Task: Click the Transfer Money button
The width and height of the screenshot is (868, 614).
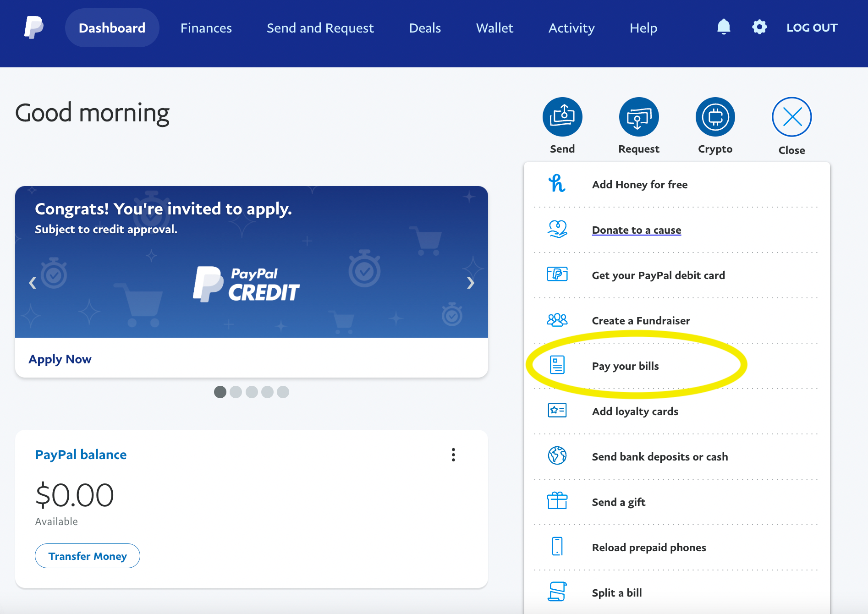Action: tap(87, 556)
